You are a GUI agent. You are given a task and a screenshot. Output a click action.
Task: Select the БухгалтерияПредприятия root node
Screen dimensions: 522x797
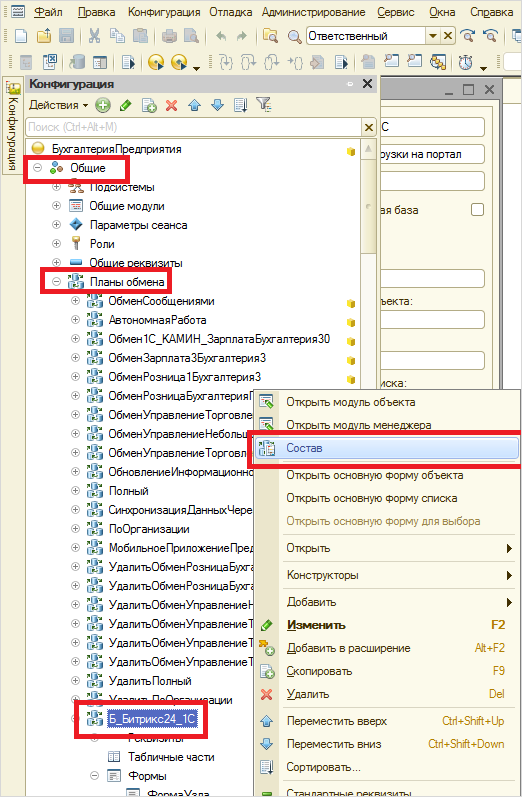point(116,149)
